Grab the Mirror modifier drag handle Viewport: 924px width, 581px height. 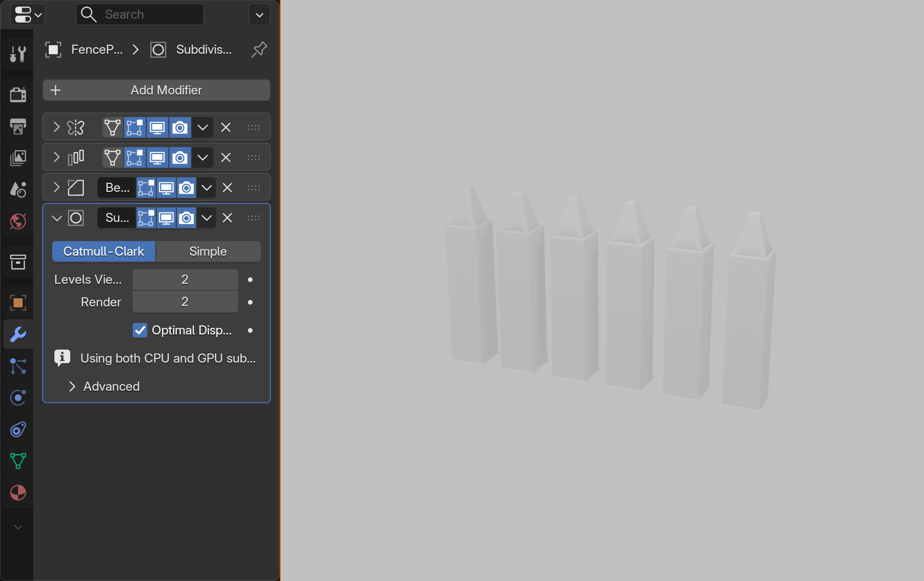click(254, 127)
